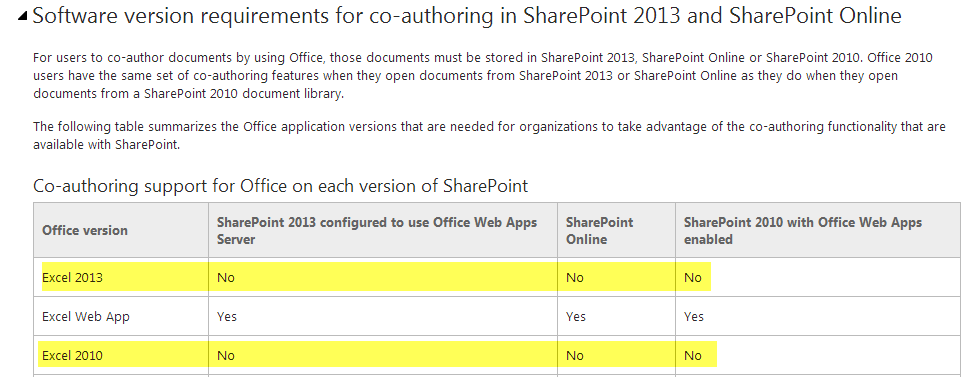966x377 pixels.
Task: Click the Excel 2010 row label
Action: 72,355
